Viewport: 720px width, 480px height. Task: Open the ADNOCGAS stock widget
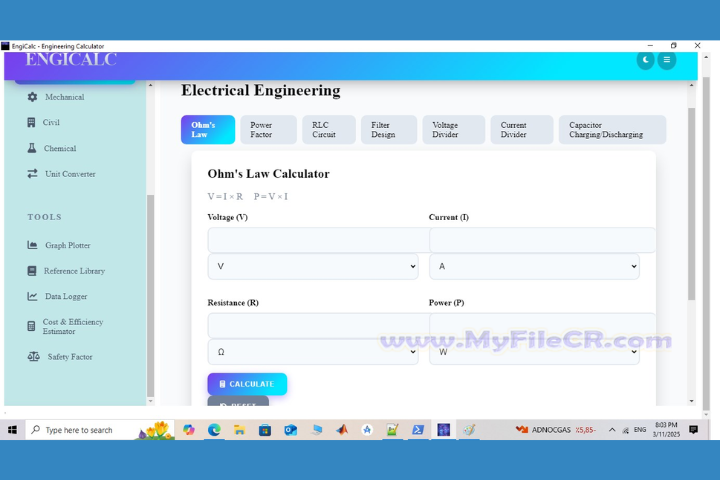coord(556,430)
